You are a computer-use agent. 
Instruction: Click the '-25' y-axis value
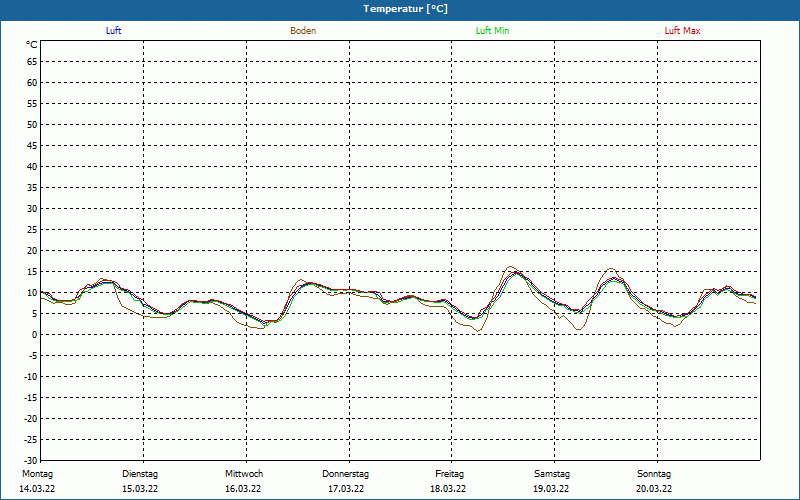(30, 440)
